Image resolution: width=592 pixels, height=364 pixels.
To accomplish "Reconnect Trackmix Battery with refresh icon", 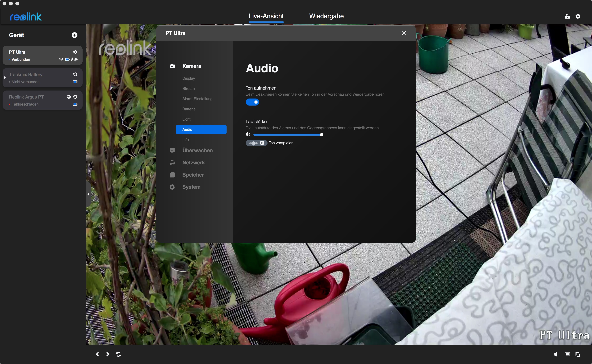I will tap(75, 74).
